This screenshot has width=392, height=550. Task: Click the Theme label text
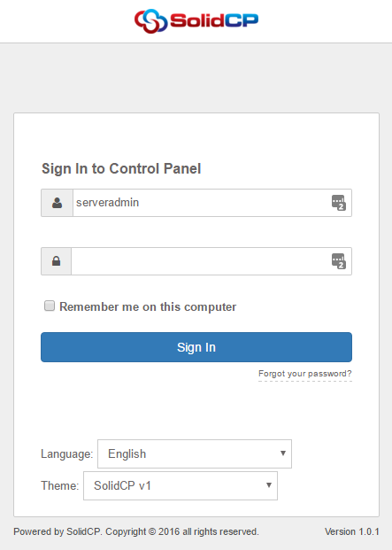tap(60, 486)
